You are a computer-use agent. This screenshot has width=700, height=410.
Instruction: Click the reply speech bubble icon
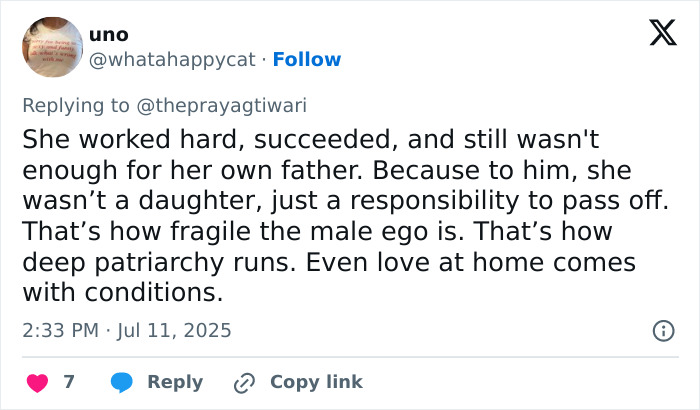tap(123, 382)
